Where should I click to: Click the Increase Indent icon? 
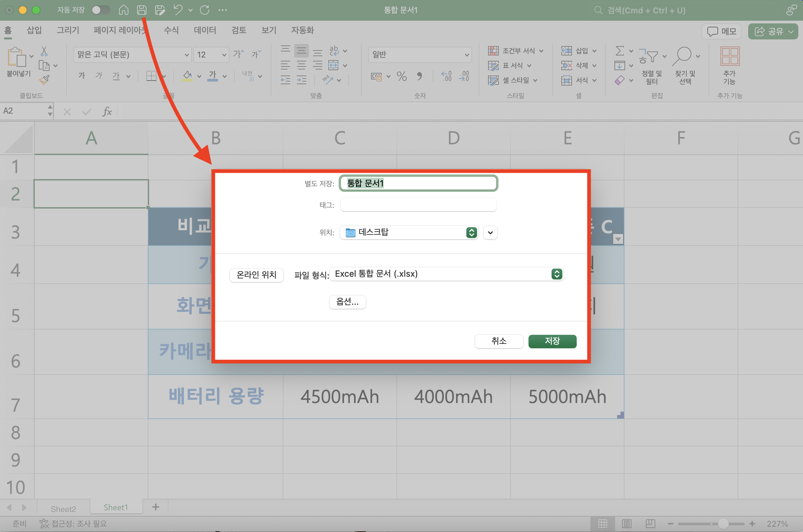(x=302, y=80)
